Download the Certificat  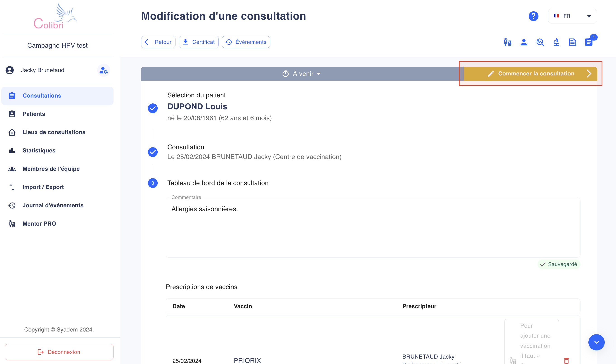click(x=199, y=42)
